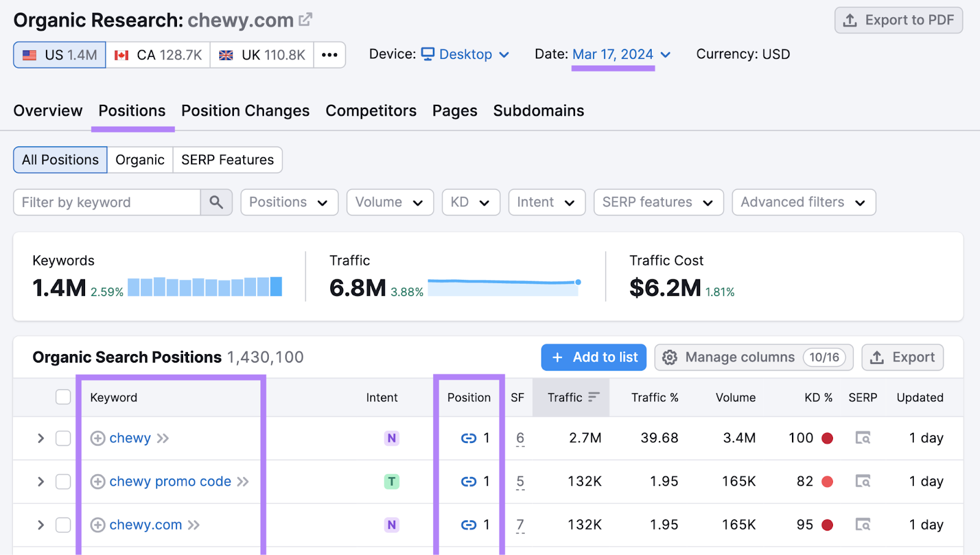Click the Add to list button
This screenshot has height=555, width=980.
pyautogui.click(x=594, y=357)
